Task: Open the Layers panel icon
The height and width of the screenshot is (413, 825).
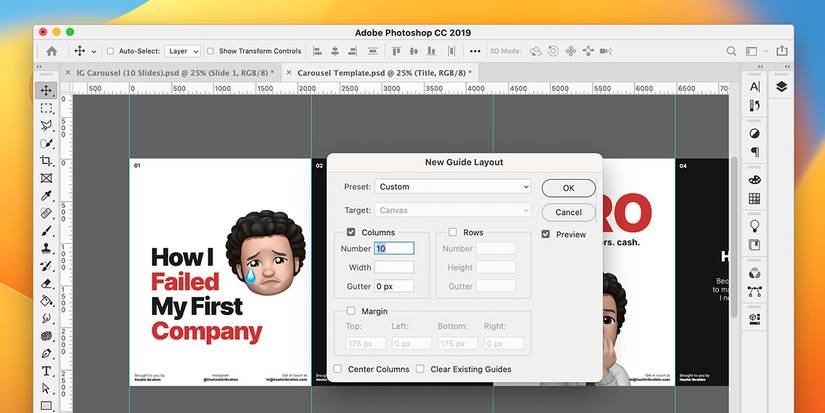Action: [x=781, y=87]
